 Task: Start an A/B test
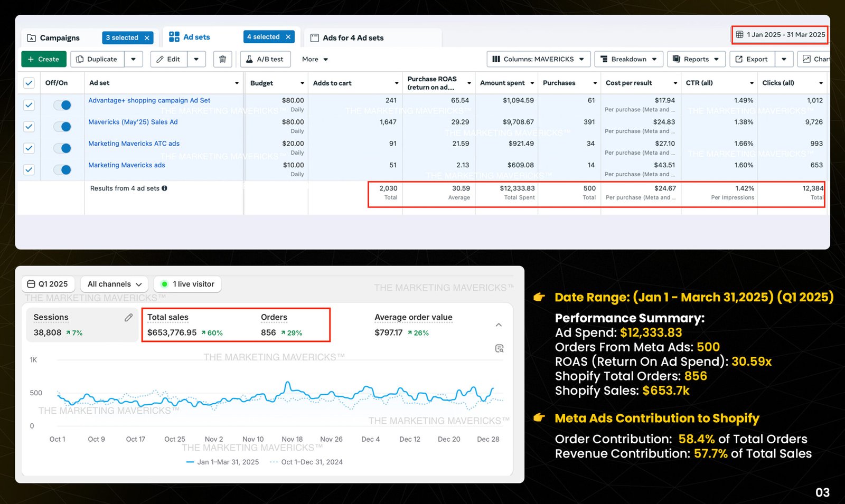[x=265, y=59]
